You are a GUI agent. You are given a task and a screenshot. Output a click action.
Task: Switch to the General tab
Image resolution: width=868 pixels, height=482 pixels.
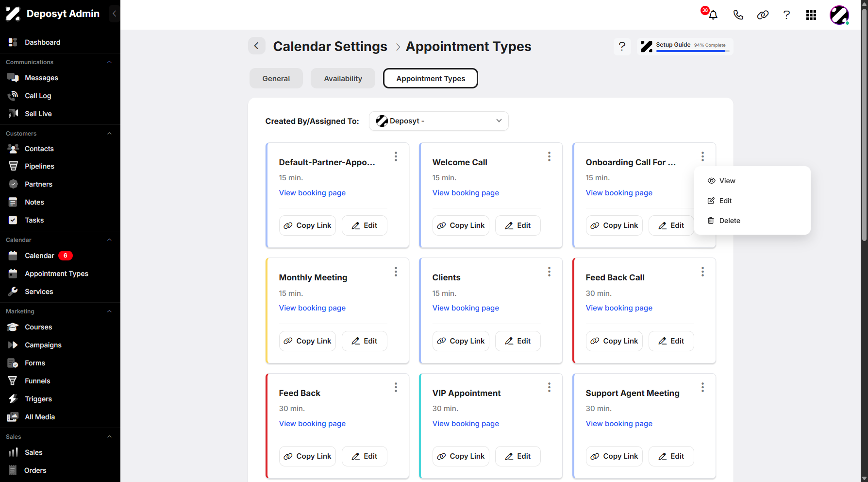tap(276, 78)
